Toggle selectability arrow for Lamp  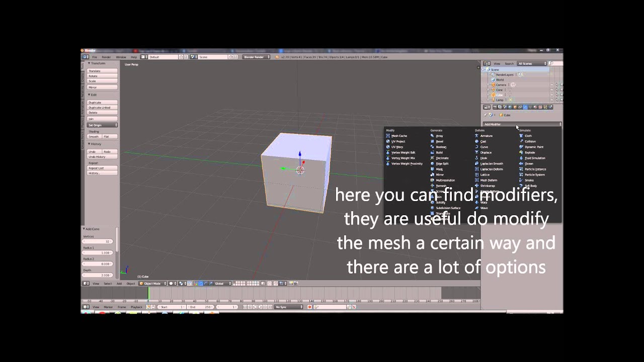coord(557,100)
